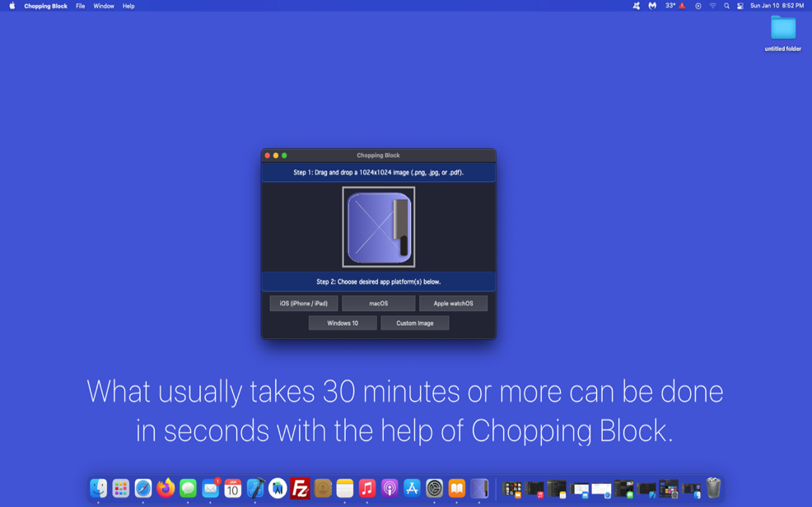Open the Books app in the Dock
The width and height of the screenshot is (812, 507).
point(457,488)
